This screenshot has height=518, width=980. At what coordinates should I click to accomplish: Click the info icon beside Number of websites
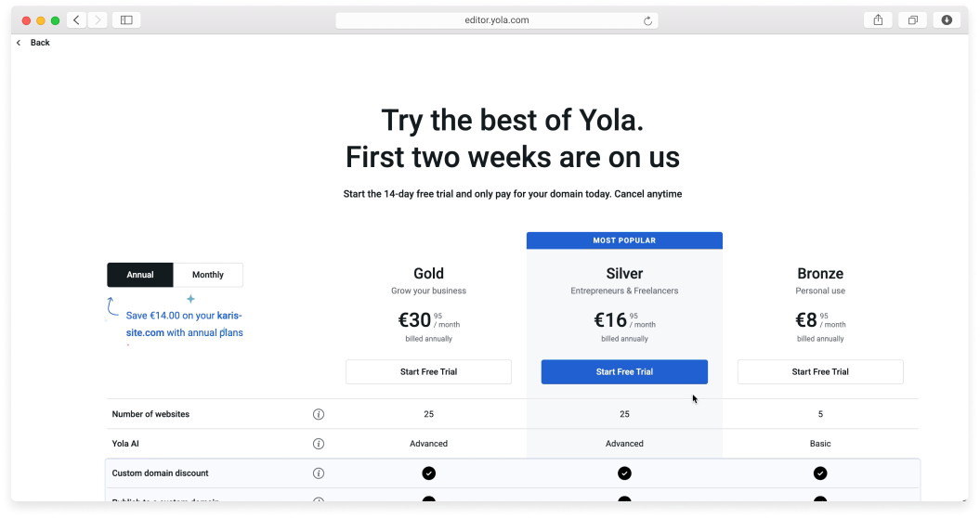click(x=319, y=414)
